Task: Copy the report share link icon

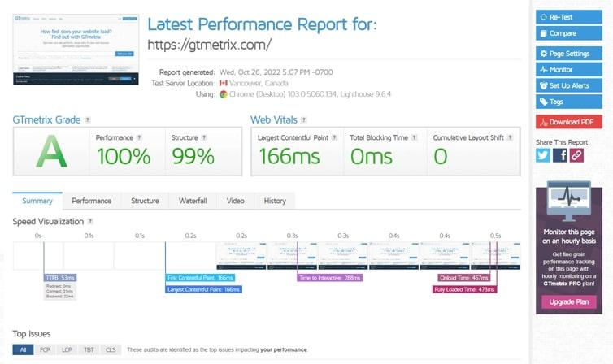Action: 576,155
